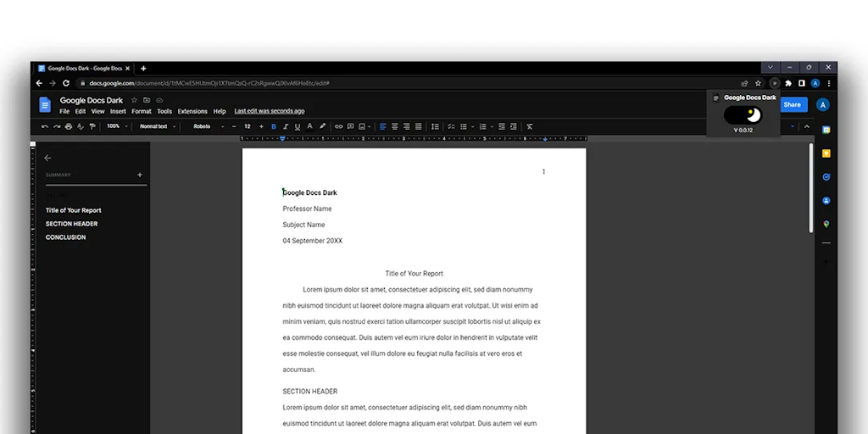Click the Move to folder icon
The width and height of the screenshot is (868, 434).
click(x=147, y=100)
